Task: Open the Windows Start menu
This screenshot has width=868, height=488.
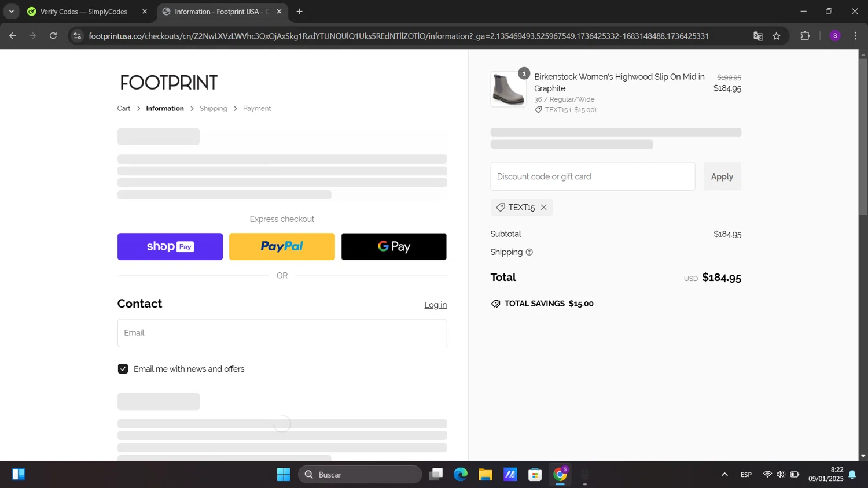Action: (x=284, y=475)
